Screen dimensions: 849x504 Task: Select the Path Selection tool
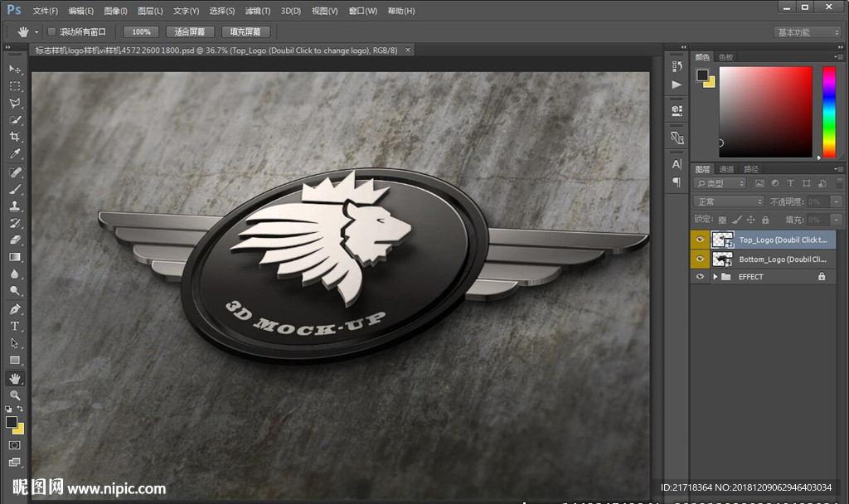(x=15, y=343)
